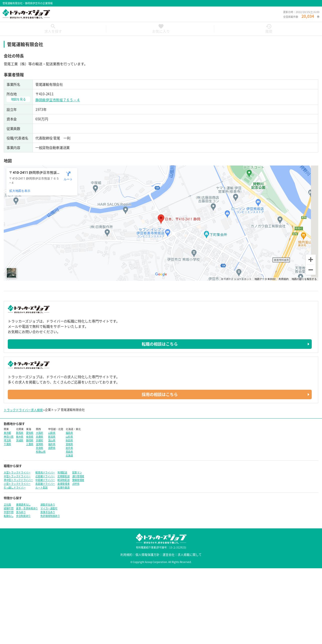The width and height of the screenshot is (322, 644).
Task: Click the Truckers Job logo in 転職 card
Action: pos(29,309)
